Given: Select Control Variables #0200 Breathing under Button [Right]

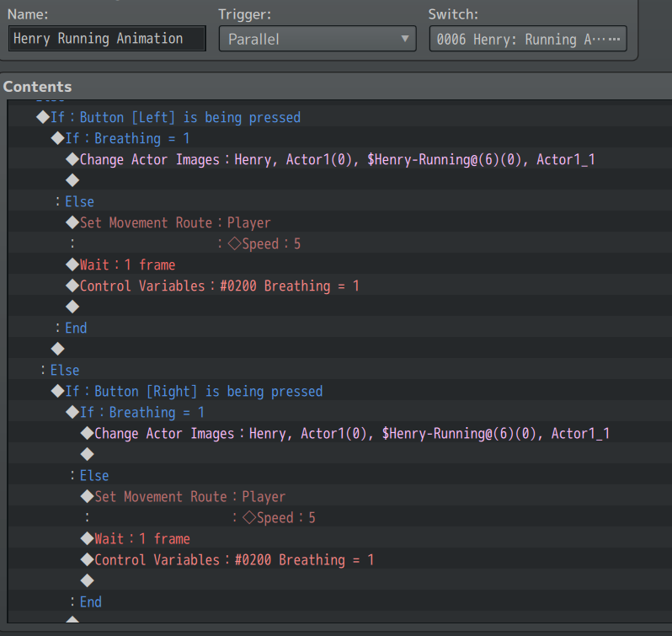Looking at the screenshot, I should click(340, 559).
